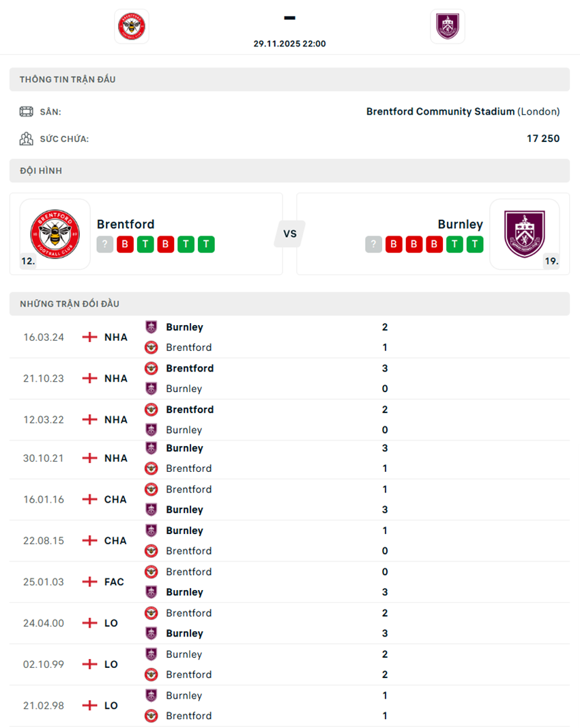
Task: Click the first red B badge in Burnley's form
Action: coord(393,244)
